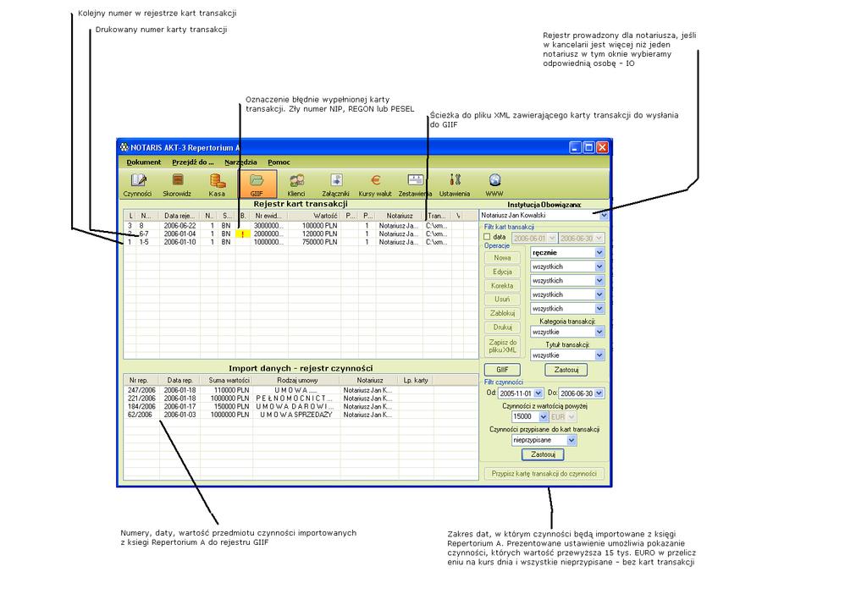Open the Klienci toolbar icon
This screenshot has width=867, height=616.
click(296, 184)
